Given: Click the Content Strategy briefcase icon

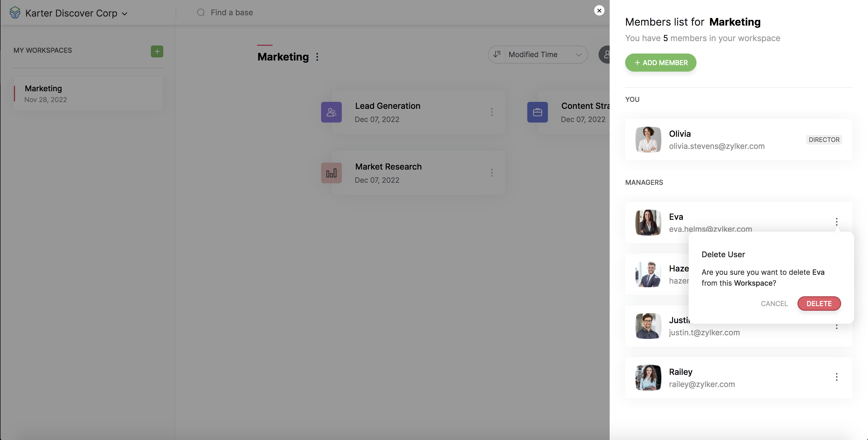Looking at the screenshot, I should (537, 112).
